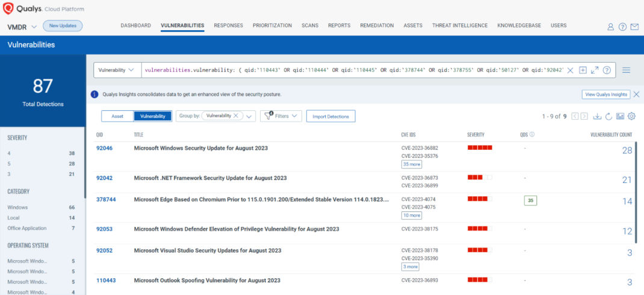Open the Scans tab
The width and height of the screenshot is (644, 295).
click(310, 25)
